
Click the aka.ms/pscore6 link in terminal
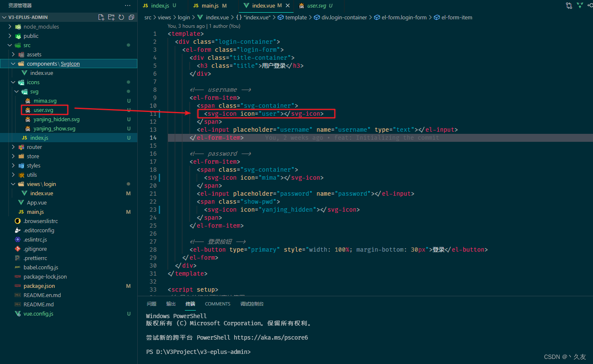click(271, 337)
